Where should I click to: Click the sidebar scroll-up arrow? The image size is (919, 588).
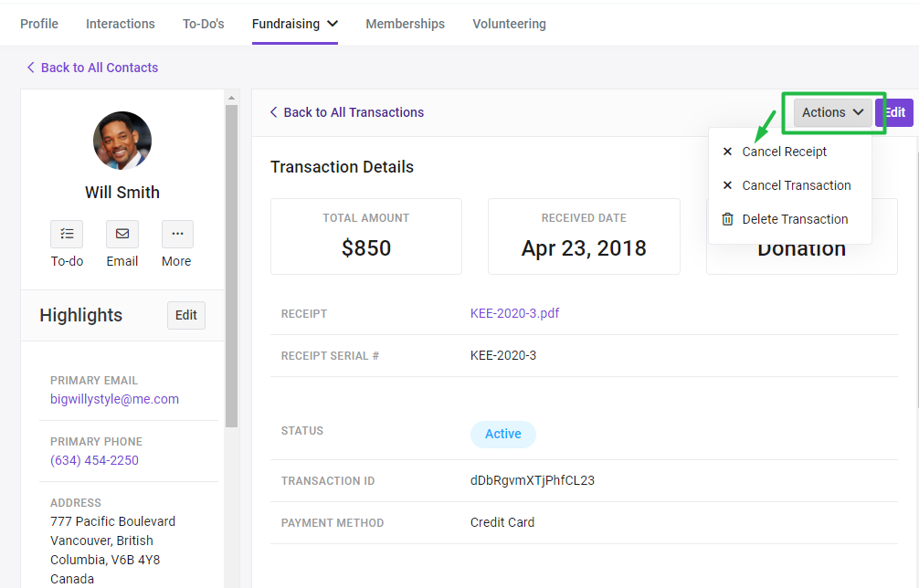point(231,98)
